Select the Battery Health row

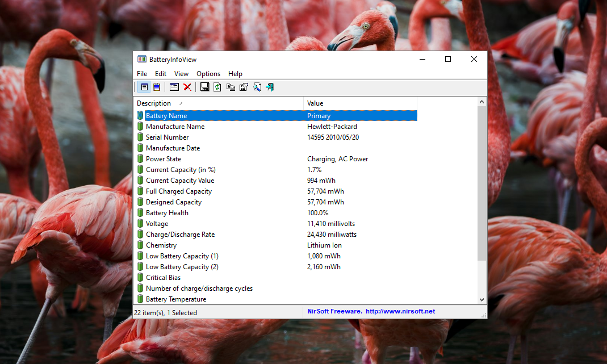pyautogui.click(x=167, y=213)
